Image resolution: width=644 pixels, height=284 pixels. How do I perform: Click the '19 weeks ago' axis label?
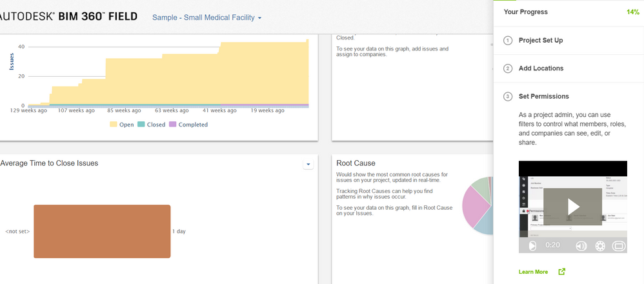[x=266, y=110]
